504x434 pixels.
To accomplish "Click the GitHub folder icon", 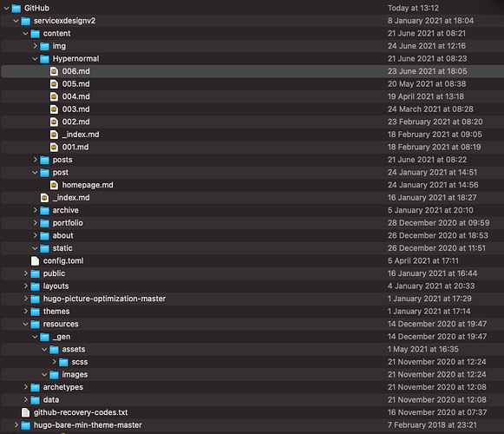I will click(16, 9).
